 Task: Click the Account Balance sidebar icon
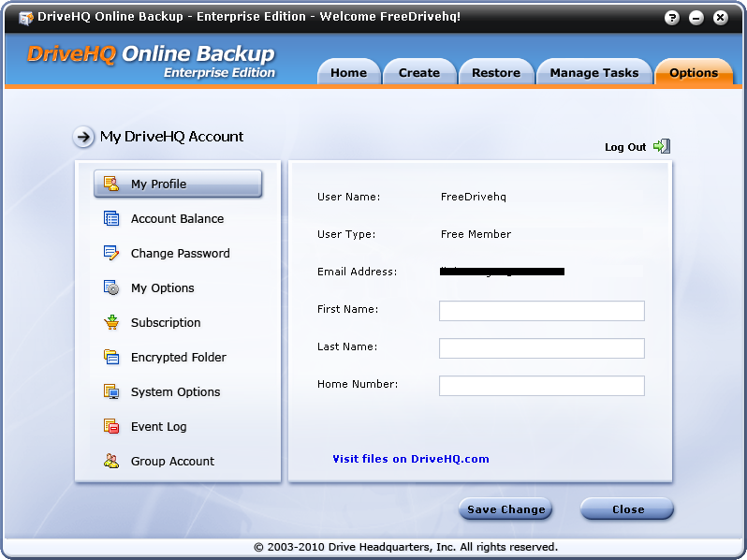coord(111,218)
